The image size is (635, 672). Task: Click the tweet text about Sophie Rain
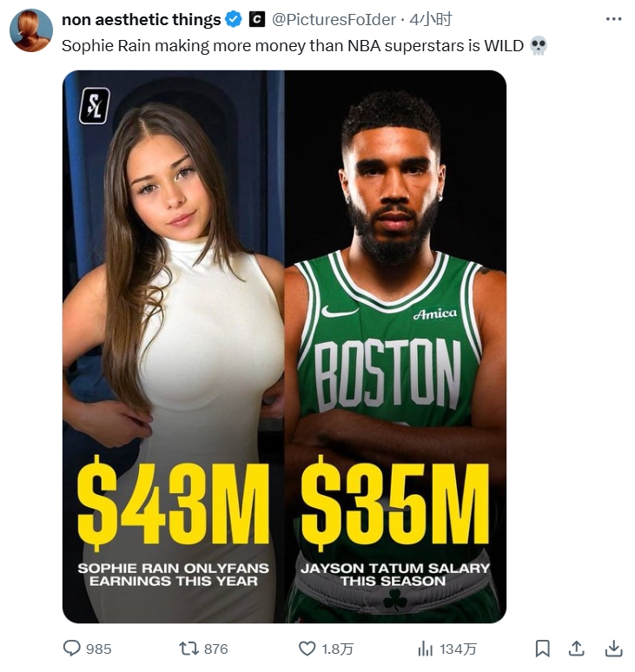[294, 45]
